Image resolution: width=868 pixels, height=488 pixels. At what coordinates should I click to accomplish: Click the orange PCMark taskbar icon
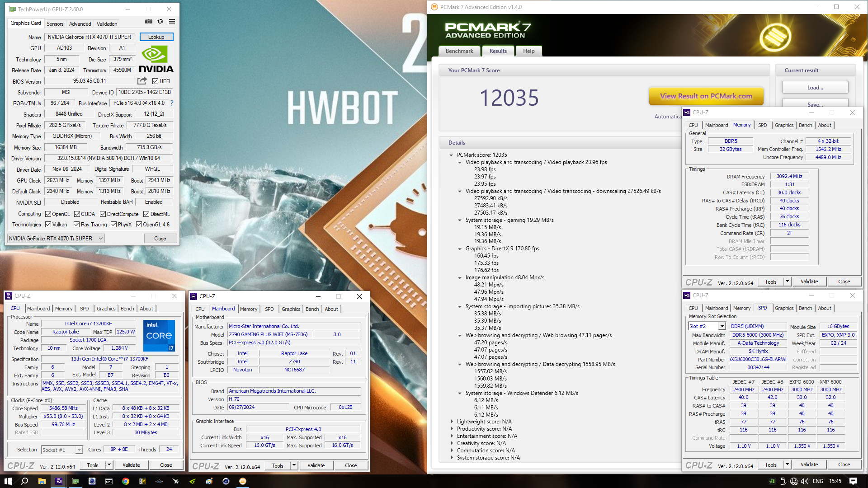(243, 481)
